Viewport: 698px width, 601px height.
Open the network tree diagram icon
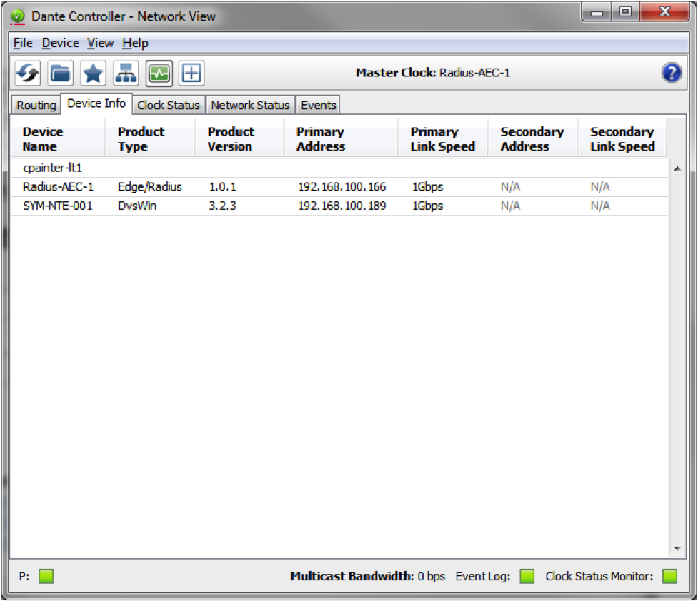pos(126,73)
